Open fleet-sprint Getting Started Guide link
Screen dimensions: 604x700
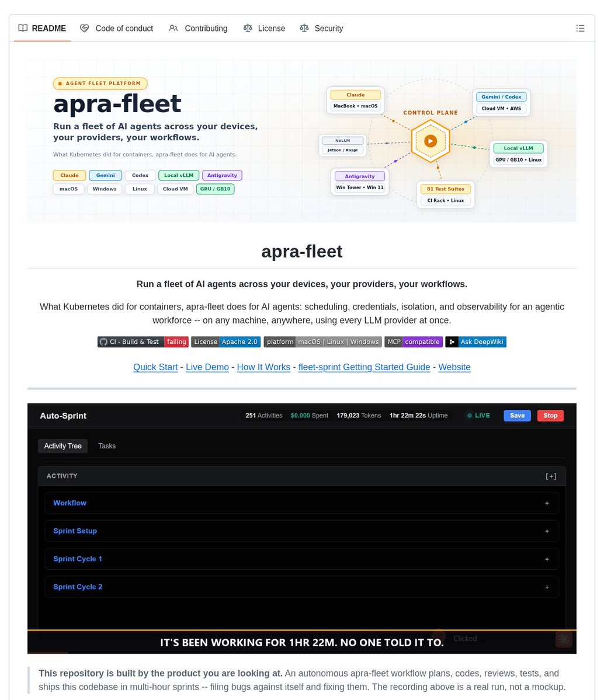tap(364, 367)
